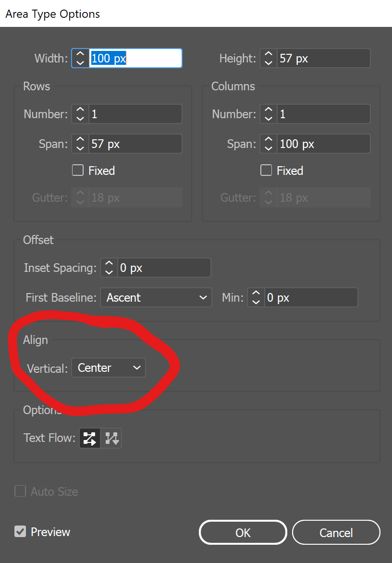
Task: Enable the Fixed checkbox under Rows
Action: click(x=78, y=171)
